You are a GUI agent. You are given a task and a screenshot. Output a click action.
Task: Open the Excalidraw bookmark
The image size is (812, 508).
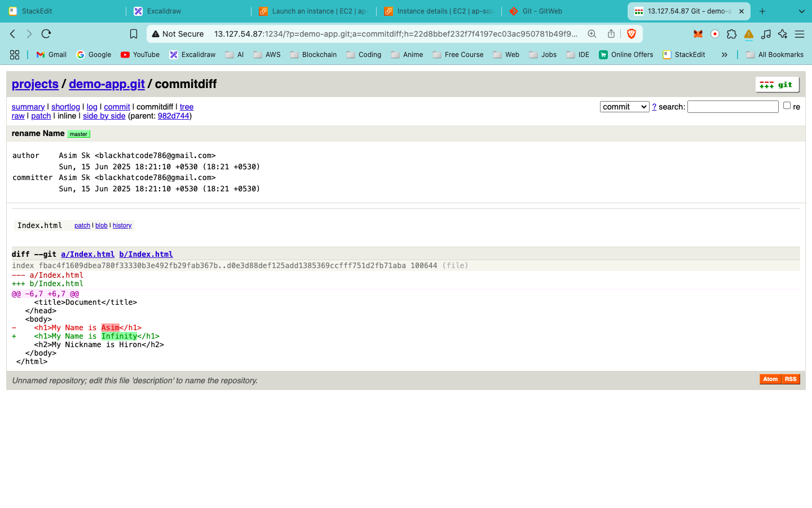point(192,55)
